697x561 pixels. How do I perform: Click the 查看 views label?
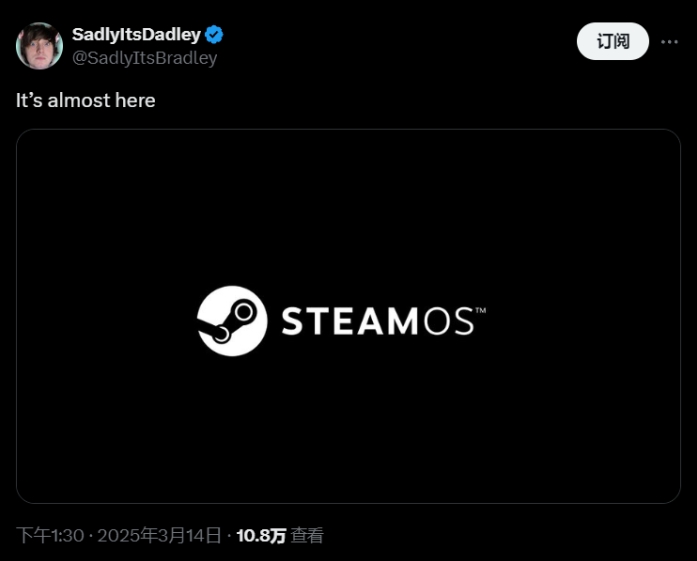(307, 535)
